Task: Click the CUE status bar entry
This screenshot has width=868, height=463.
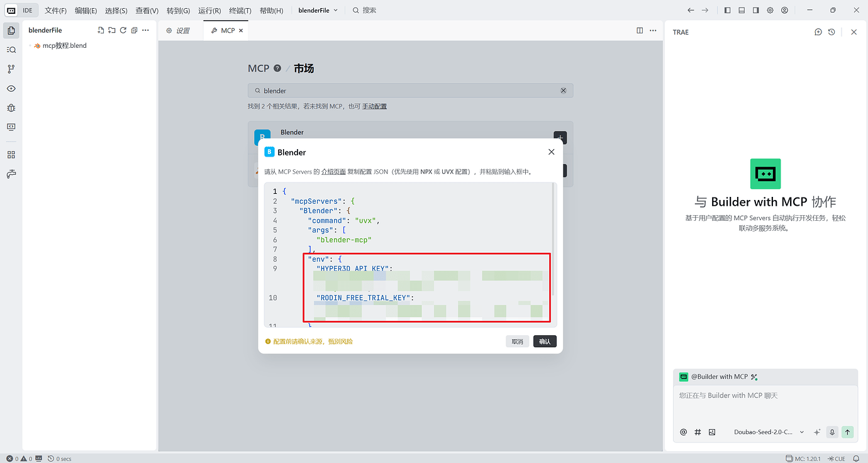Action: point(837,459)
